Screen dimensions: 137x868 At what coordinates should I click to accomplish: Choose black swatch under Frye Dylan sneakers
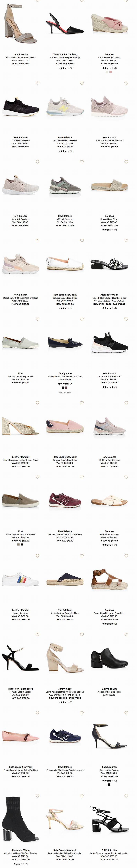click(x=22, y=544)
